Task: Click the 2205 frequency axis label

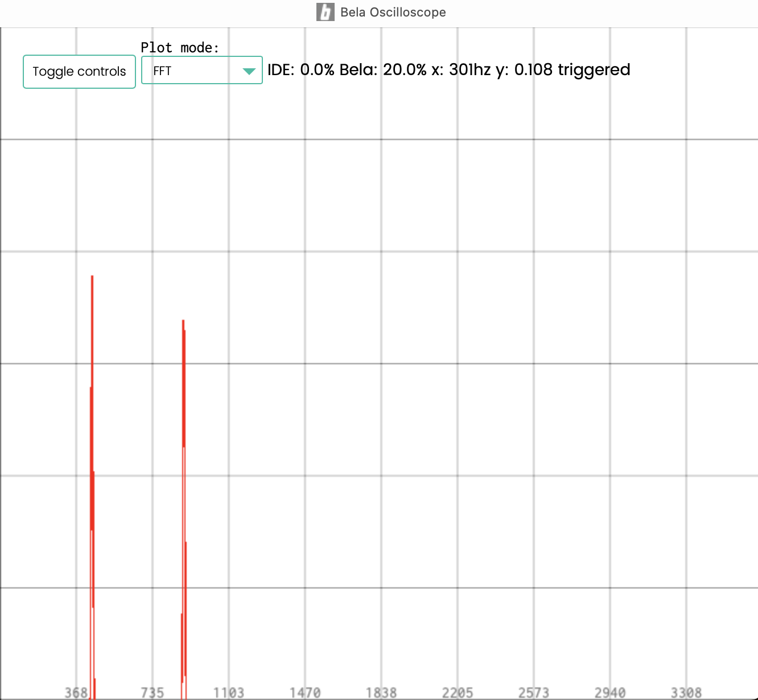Action: tap(458, 693)
